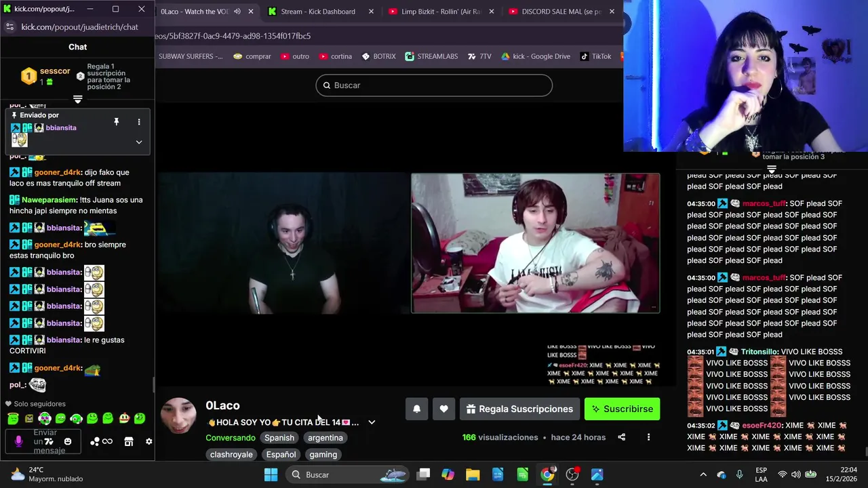Insert the headphones pink-eyed emote
The height and width of the screenshot is (488, 868).
[45, 419]
